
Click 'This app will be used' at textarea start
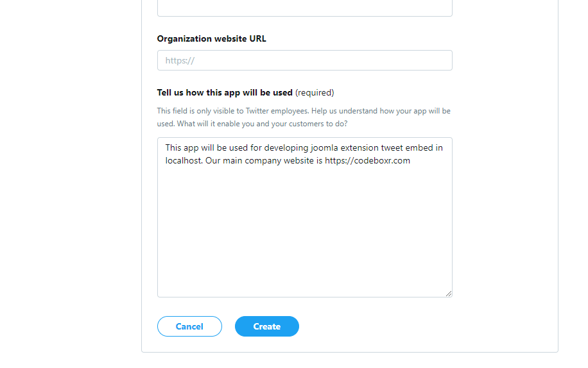[x=207, y=148]
